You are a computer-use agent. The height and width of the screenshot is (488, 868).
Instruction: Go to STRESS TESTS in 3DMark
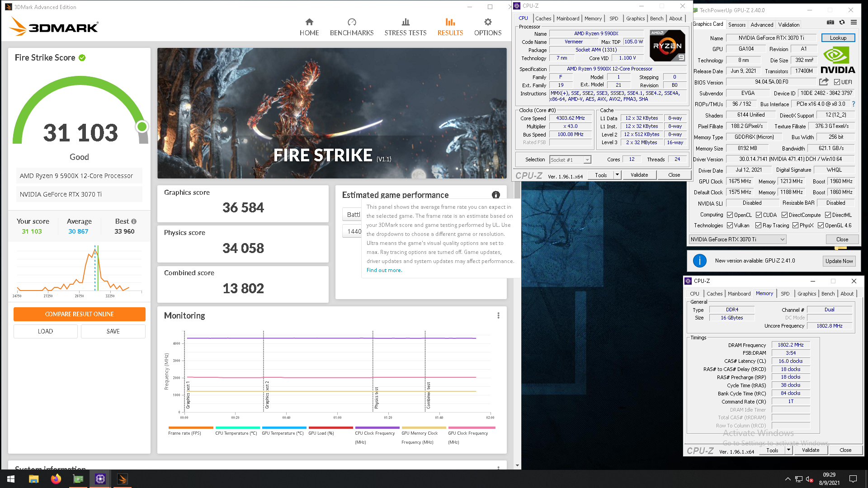406,27
